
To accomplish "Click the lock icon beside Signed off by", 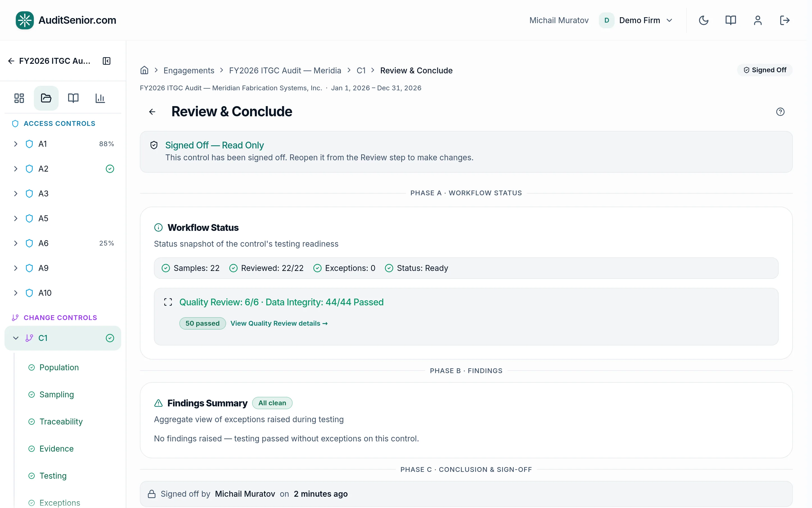I will pyautogui.click(x=152, y=494).
